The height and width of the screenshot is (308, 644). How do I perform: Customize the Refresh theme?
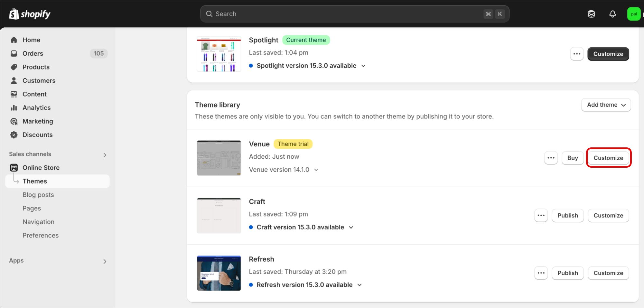(x=608, y=273)
